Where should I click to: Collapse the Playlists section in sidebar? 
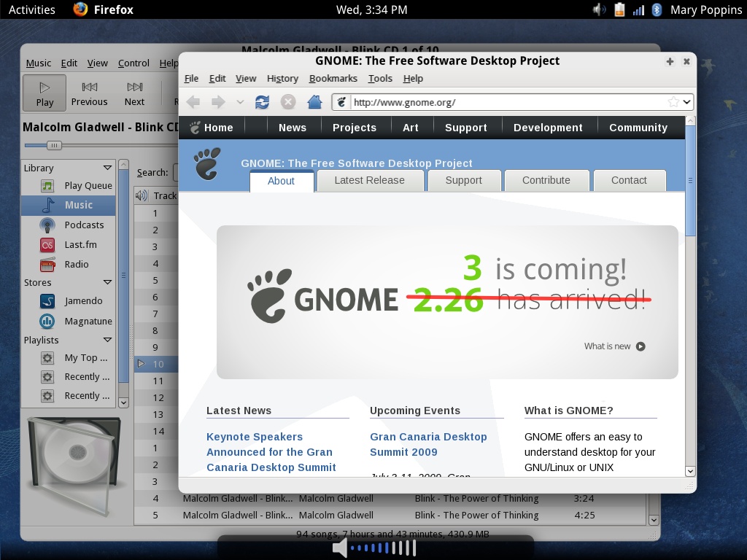[x=108, y=340]
